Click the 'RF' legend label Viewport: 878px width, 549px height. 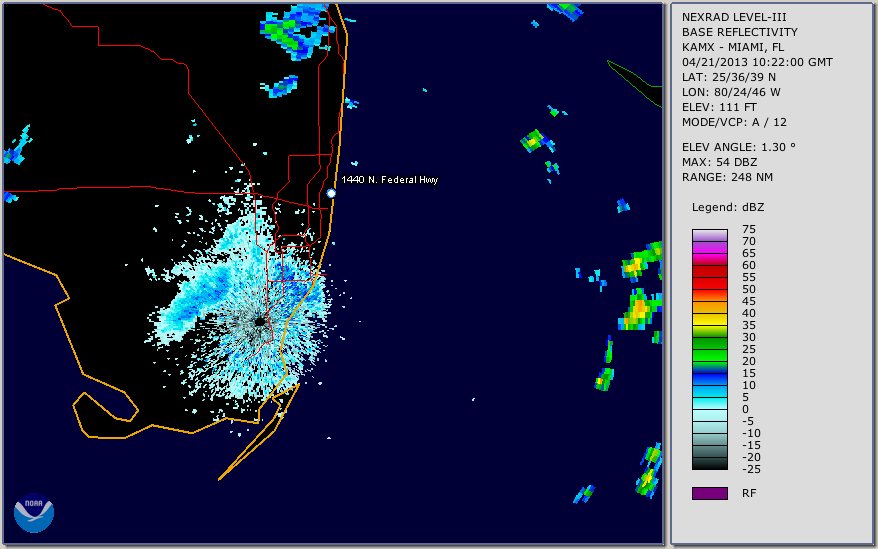[749, 494]
